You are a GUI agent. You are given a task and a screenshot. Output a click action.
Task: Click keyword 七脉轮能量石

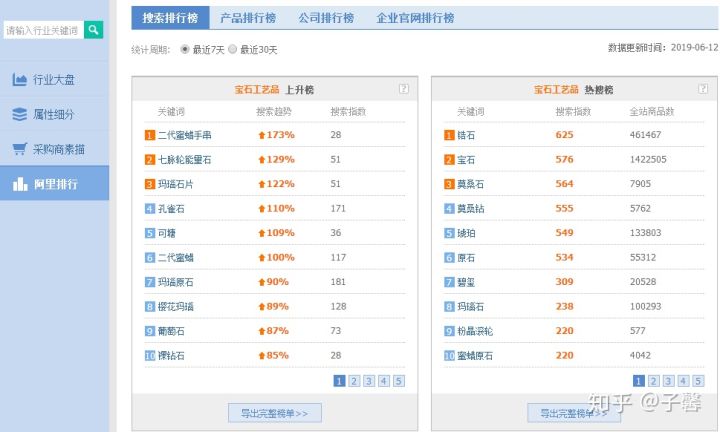point(185,160)
